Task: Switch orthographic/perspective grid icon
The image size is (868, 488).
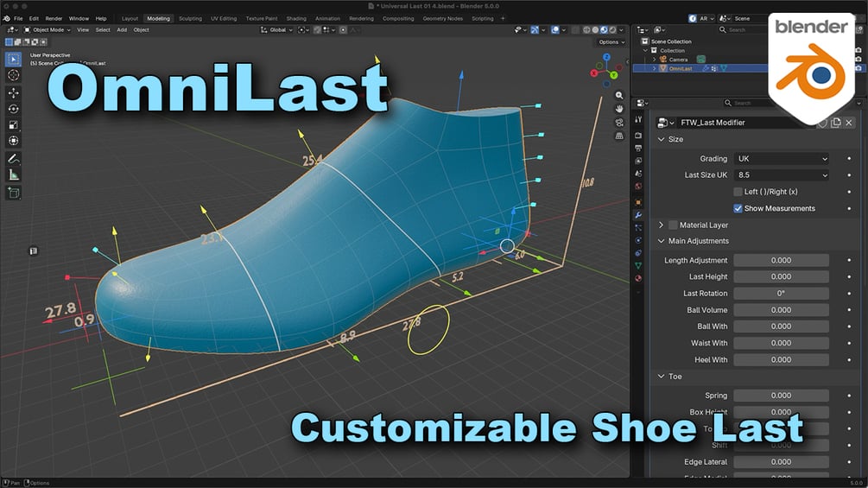Action: [619, 136]
